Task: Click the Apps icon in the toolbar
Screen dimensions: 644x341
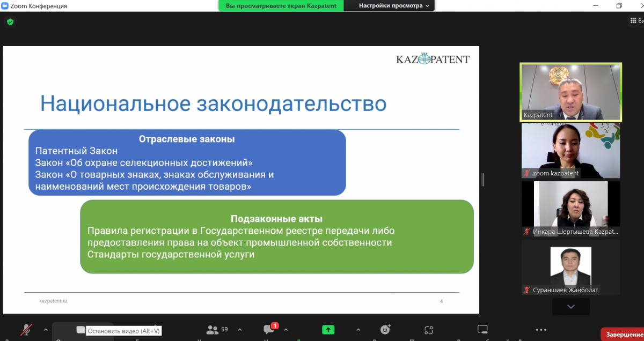Action: click(428, 330)
